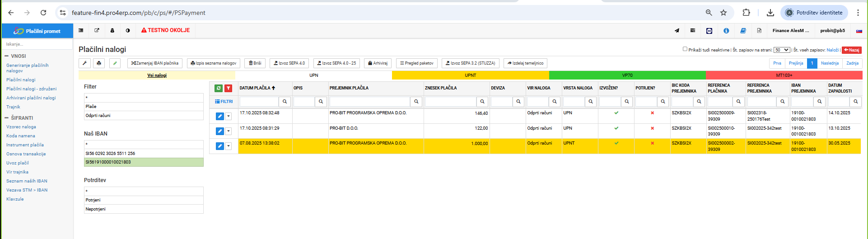Switch to the red MT103+ tab
The image size is (868, 239).
(x=784, y=75)
